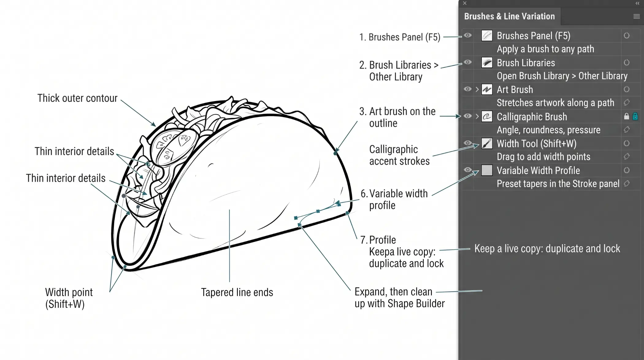Screen dimensions: 644x360
Task: Select the Variable Width Profile row label
Action: (538, 171)
